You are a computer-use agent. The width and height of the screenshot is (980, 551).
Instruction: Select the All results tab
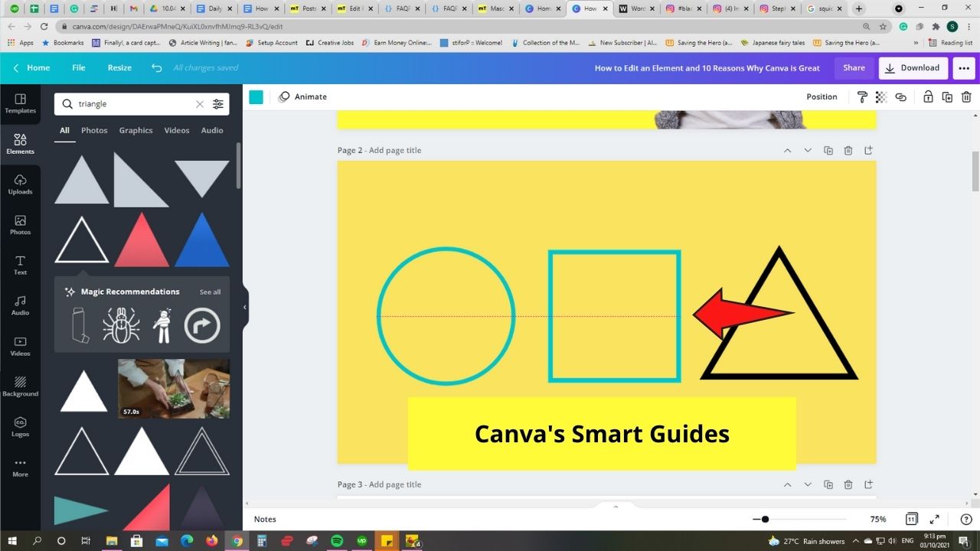(x=64, y=130)
